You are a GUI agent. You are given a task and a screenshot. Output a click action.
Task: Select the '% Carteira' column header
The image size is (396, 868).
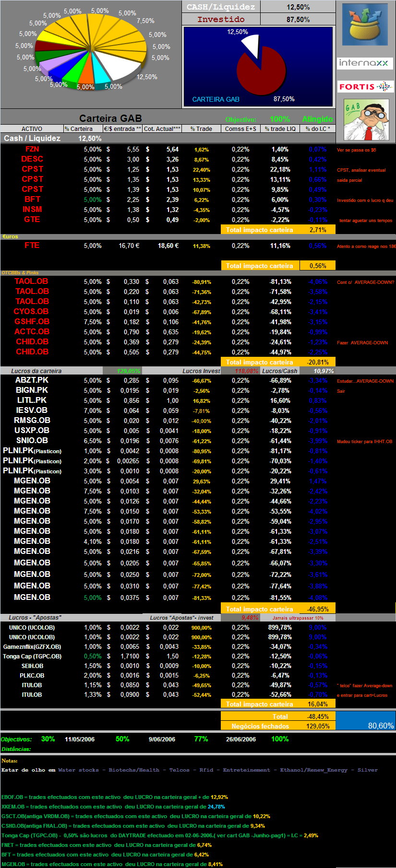[x=83, y=129]
